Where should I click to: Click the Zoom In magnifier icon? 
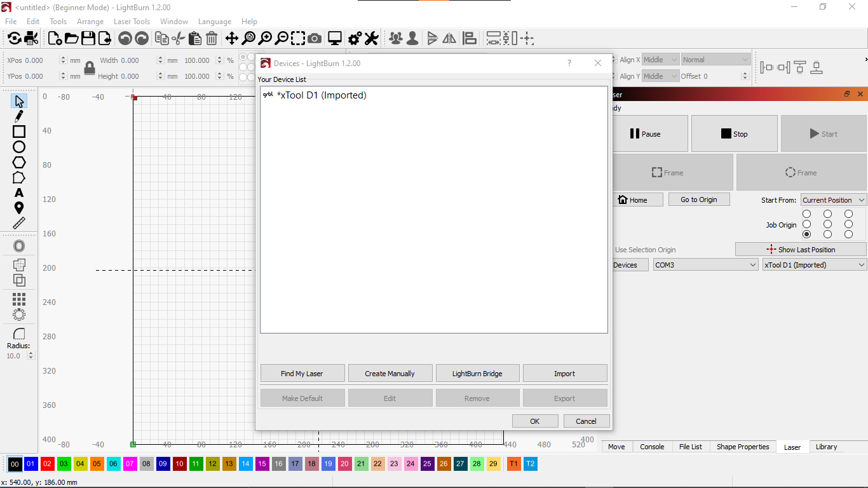[265, 38]
